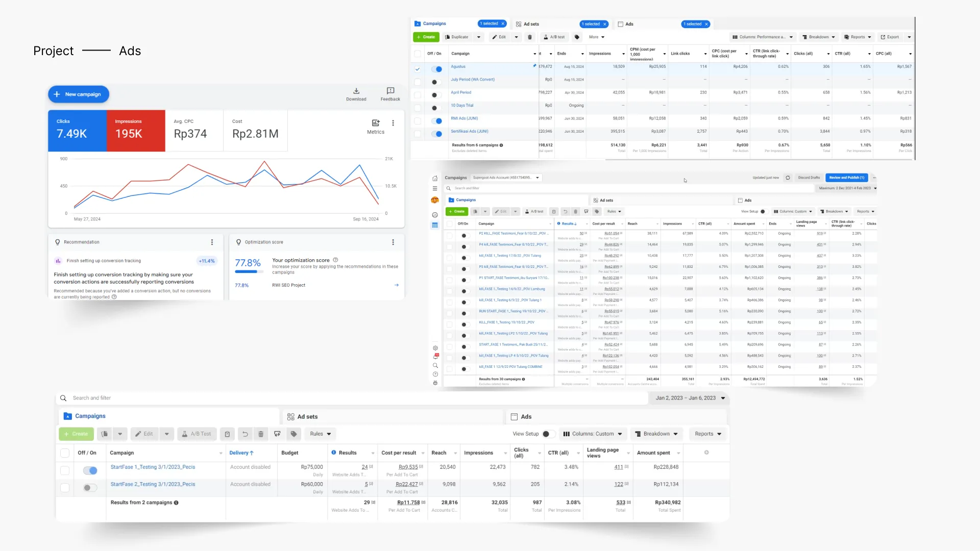Check the StartFase 2_Testing row checkbox
The image size is (980, 551).
pyautogui.click(x=65, y=488)
